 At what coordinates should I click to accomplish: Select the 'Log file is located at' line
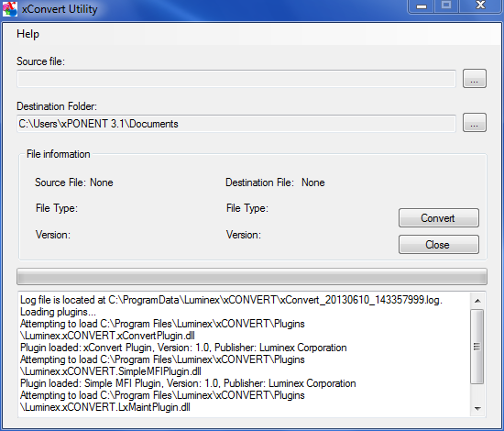tap(231, 300)
